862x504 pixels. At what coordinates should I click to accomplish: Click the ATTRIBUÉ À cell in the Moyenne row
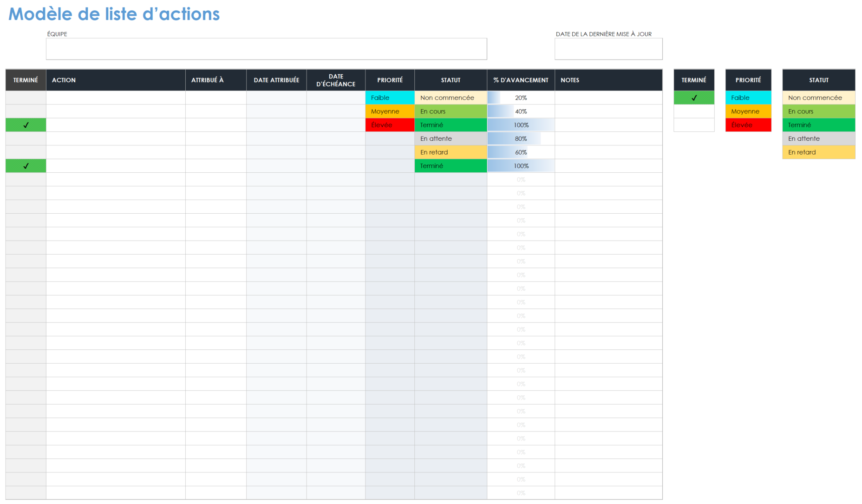(x=216, y=111)
